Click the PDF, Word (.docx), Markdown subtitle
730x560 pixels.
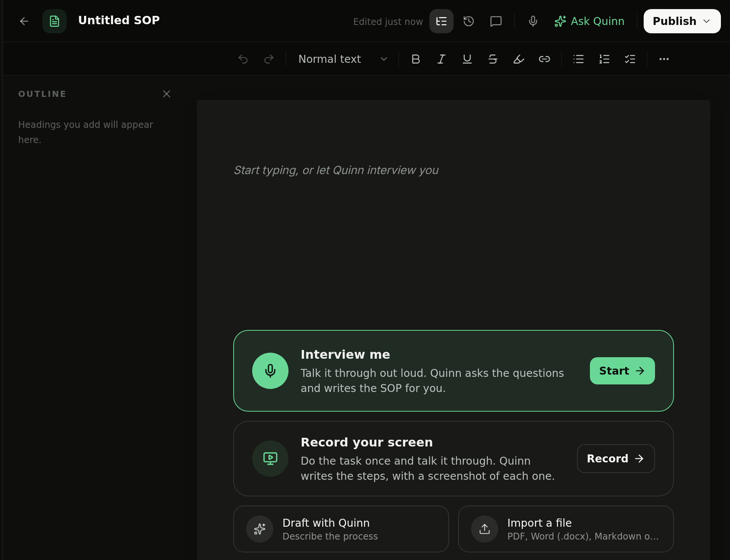[583, 537]
